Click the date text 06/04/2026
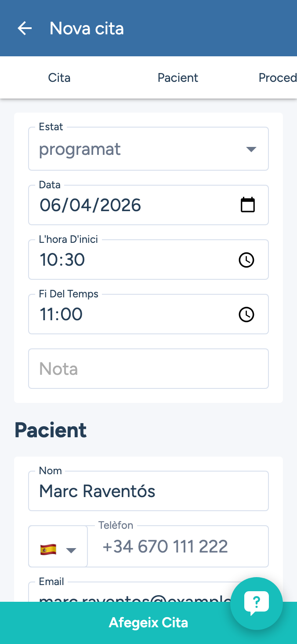 coord(91,205)
